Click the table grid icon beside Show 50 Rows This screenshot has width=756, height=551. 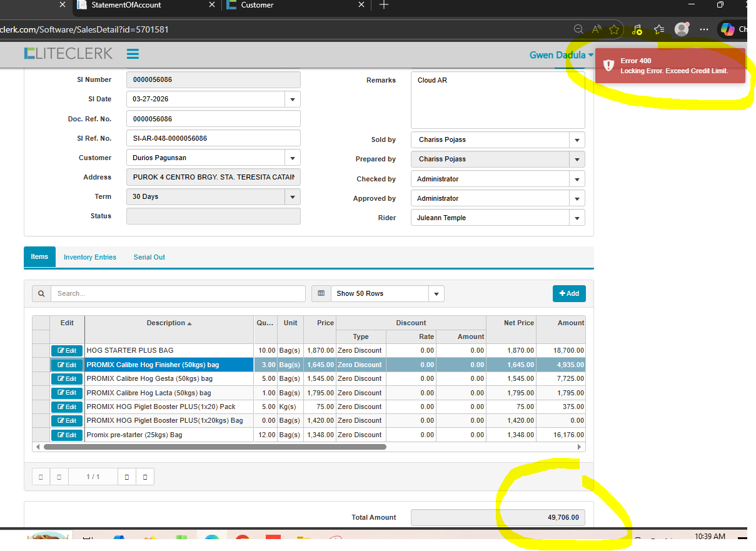click(x=321, y=293)
